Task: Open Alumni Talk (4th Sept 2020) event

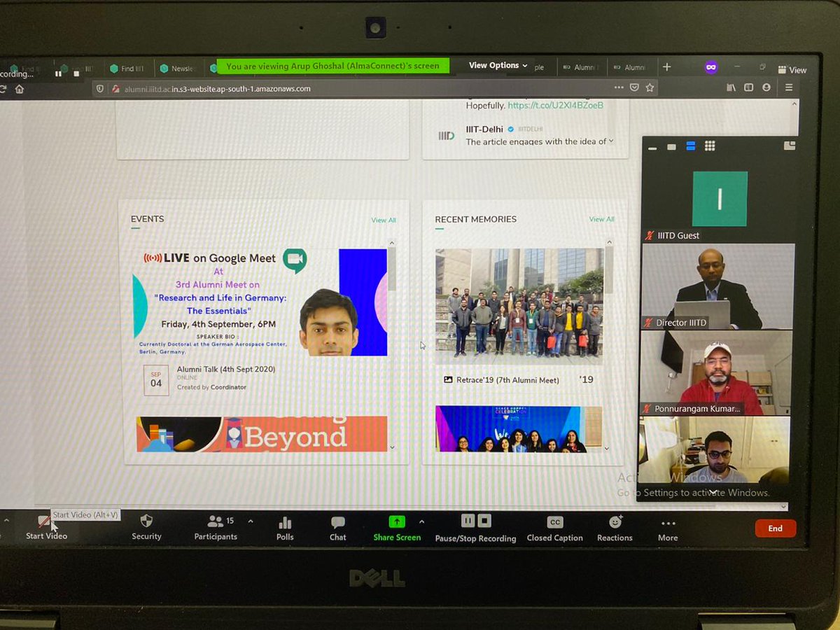Action: pyautogui.click(x=226, y=370)
